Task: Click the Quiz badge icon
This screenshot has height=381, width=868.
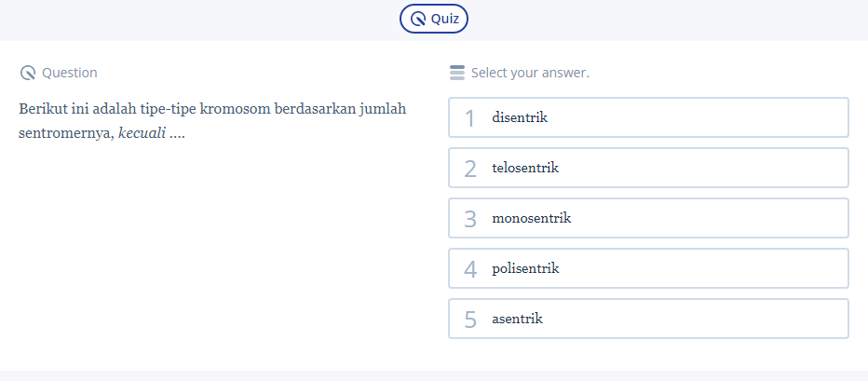Action: [419, 19]
